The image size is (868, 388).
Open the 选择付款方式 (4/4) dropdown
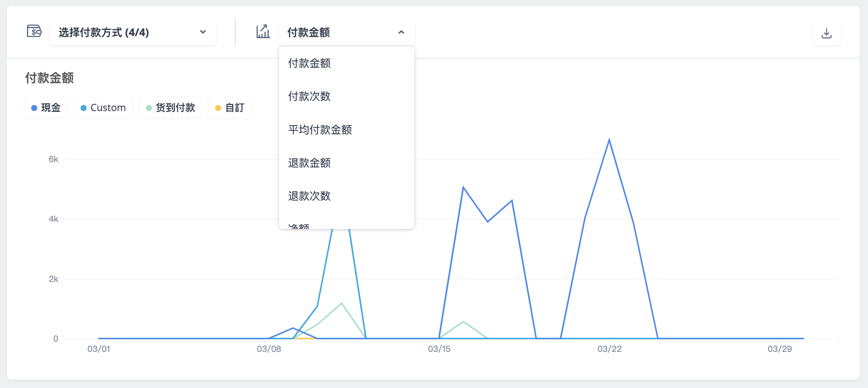tap(133, 32)
